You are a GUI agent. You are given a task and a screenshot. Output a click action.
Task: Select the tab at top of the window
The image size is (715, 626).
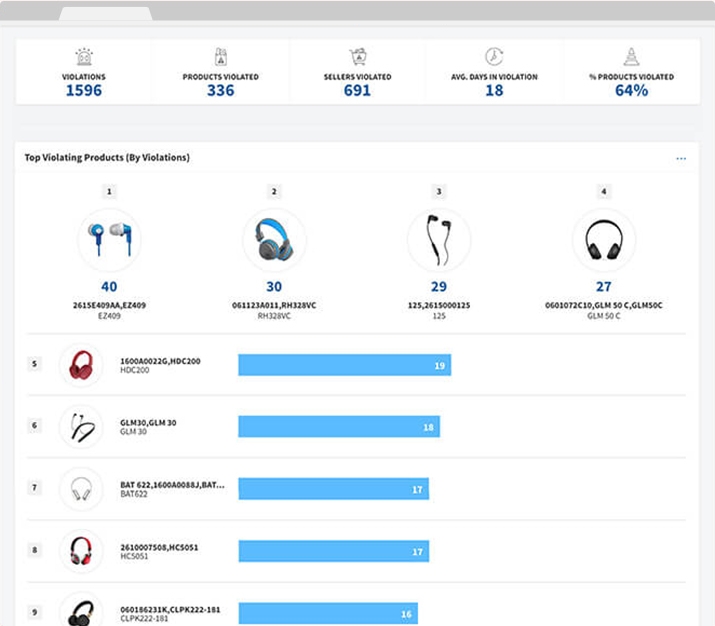point(105,14)
